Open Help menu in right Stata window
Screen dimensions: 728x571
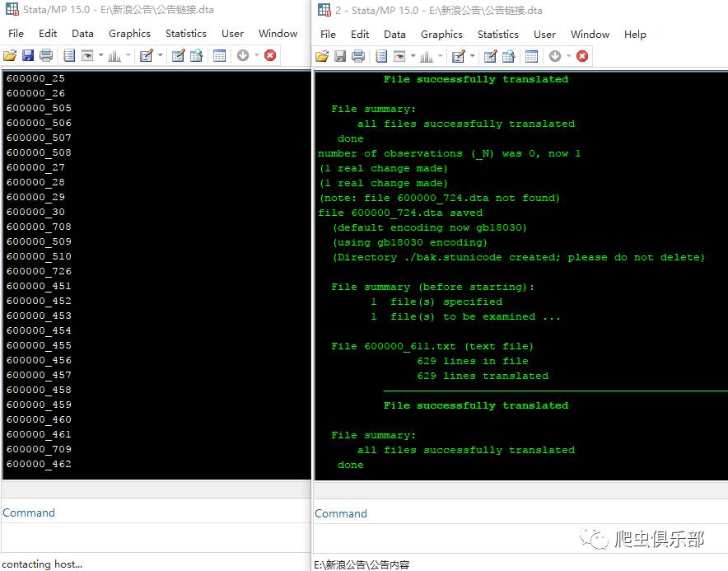pos(635,35)
